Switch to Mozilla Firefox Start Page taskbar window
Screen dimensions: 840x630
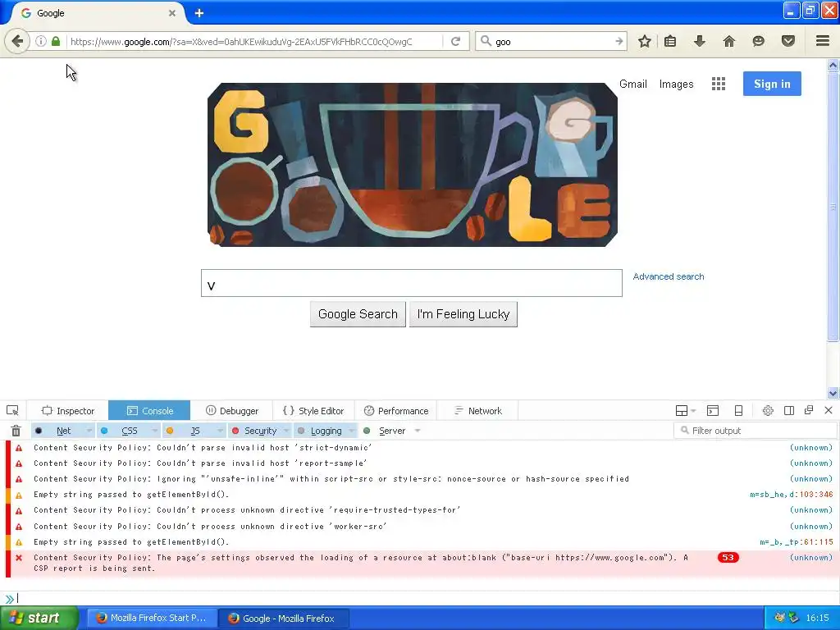point(152,618)
